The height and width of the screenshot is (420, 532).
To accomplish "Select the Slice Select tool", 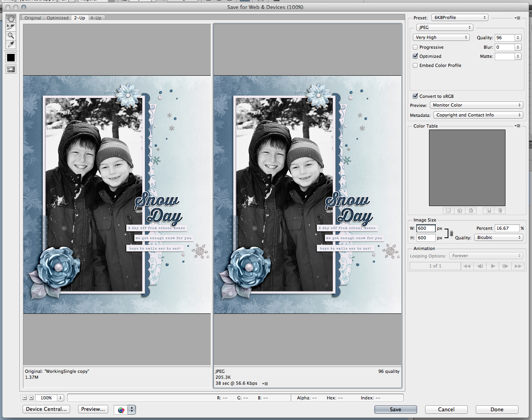I will pyautogui.click(x=11, y=27).
